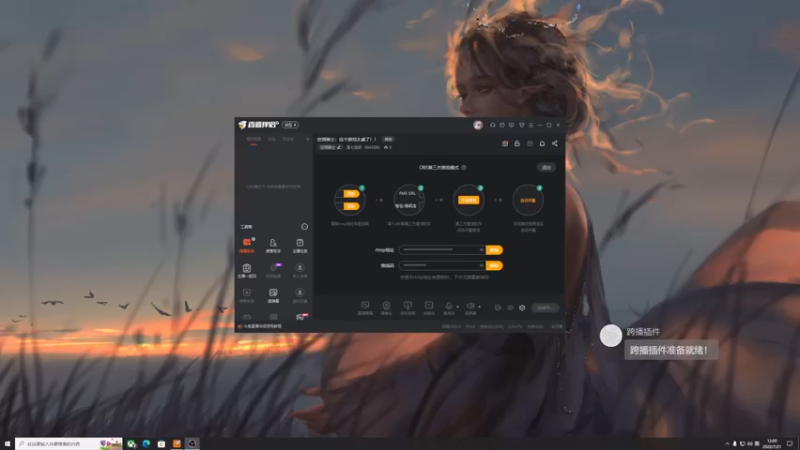The height and width of the screenshot is (450, 800).
Task: Add the camera source from bottom toolbar
Action: point(386,308)
